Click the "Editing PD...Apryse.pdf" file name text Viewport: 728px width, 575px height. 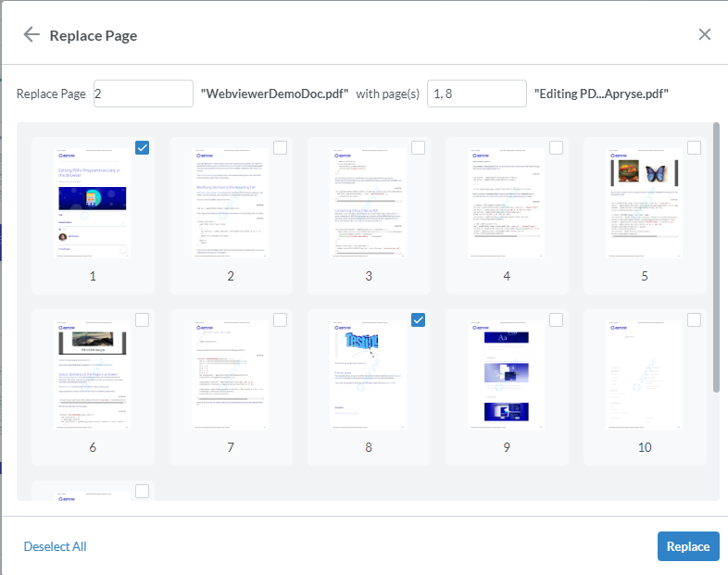point(601,94)
